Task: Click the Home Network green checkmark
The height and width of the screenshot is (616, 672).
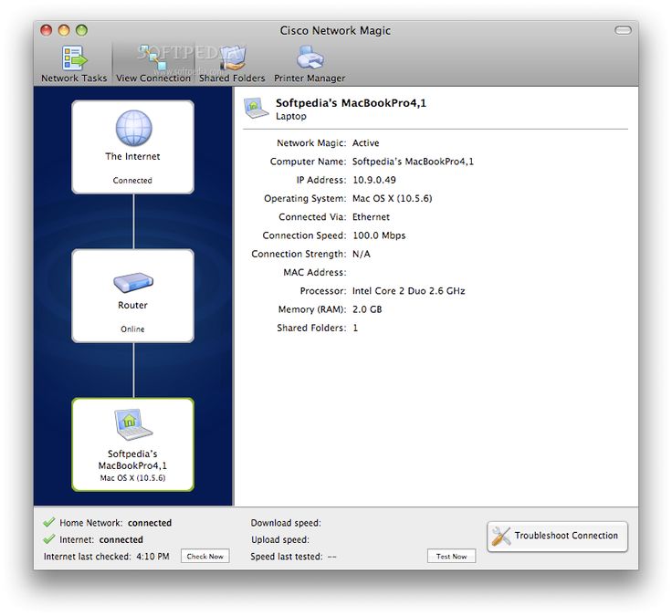Action: pyautogui.click(x=49, y=522)
